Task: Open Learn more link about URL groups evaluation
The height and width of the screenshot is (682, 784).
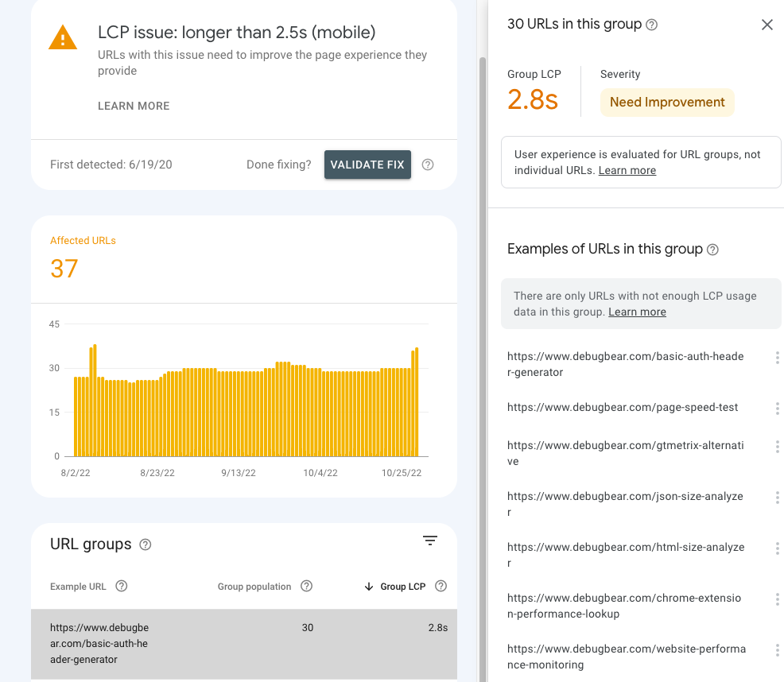Action: coord(627,170)
